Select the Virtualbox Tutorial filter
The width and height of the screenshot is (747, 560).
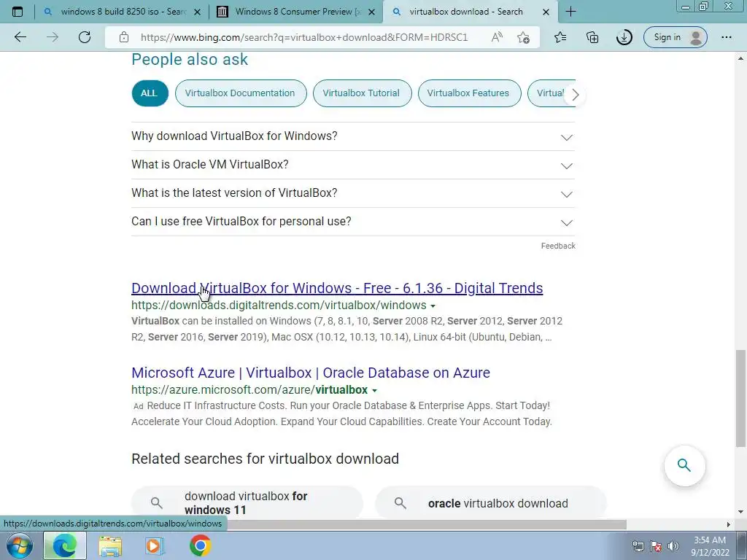coord(362,93)
